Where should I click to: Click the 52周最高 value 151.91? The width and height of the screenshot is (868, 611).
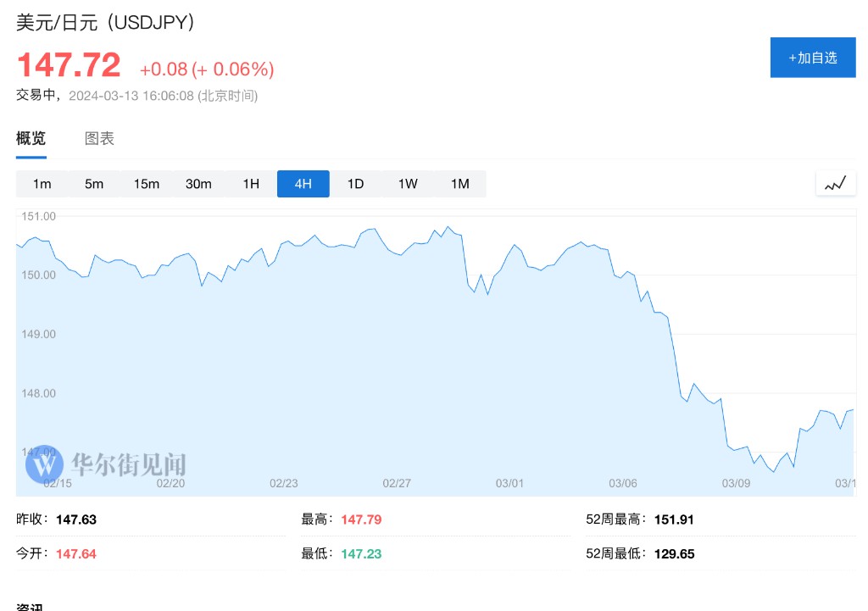pos(674,519)
